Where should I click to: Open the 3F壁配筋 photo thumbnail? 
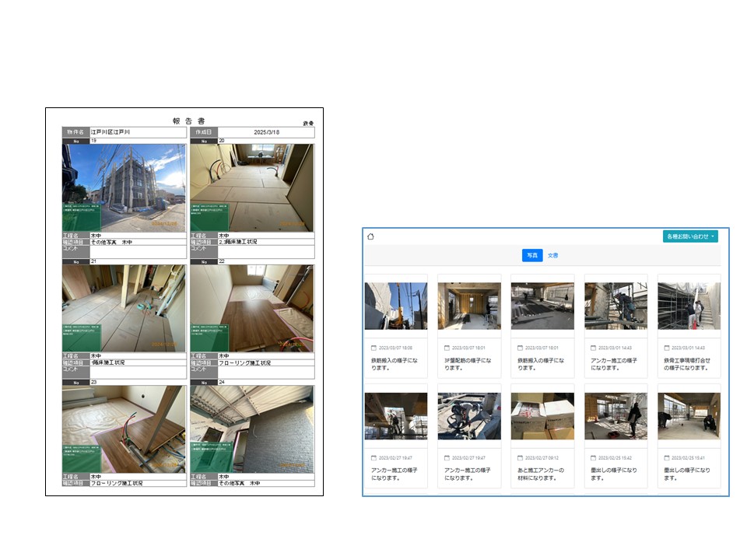tap(469, 306)
